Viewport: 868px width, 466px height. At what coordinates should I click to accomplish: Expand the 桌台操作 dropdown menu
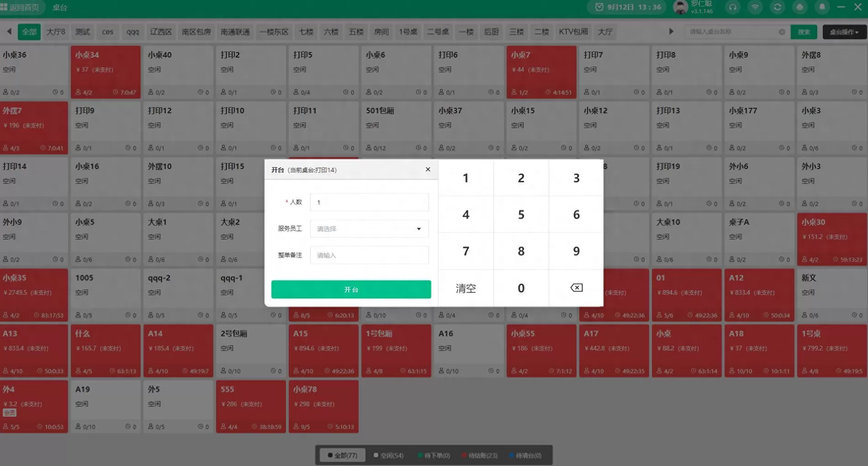click(844, 32)
